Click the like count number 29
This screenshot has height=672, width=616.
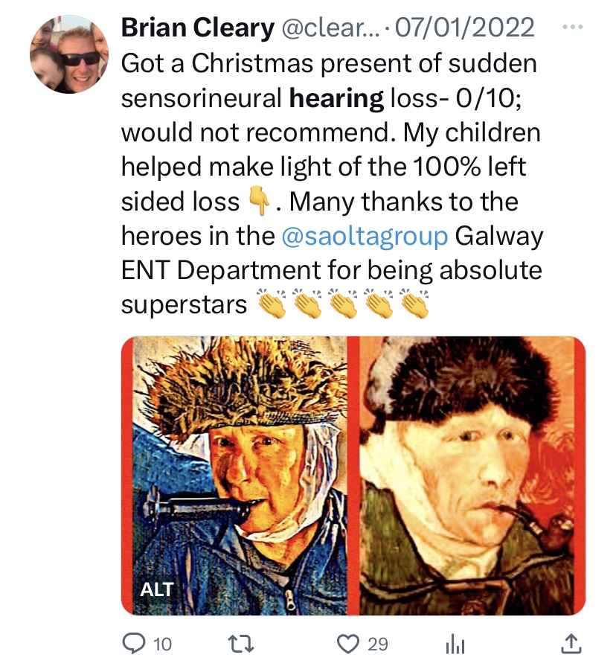pyautogui.click(x=378, y=644)
